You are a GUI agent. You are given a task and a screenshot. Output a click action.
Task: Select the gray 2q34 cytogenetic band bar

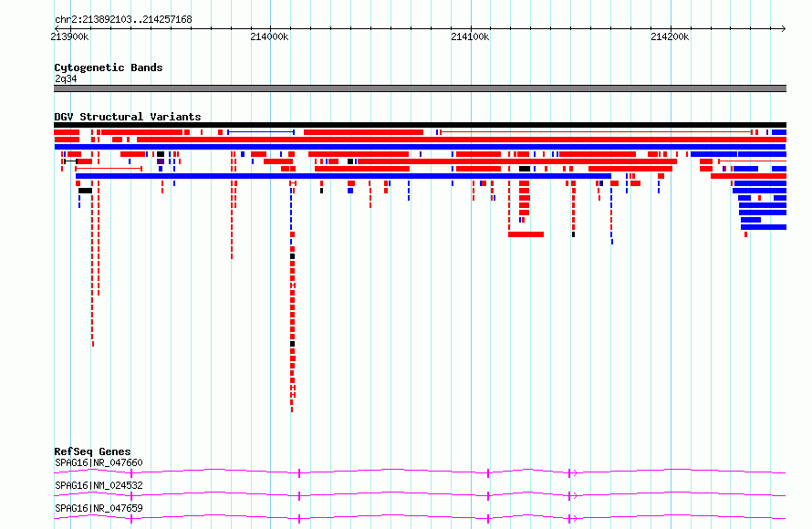(x=420, y=88)
